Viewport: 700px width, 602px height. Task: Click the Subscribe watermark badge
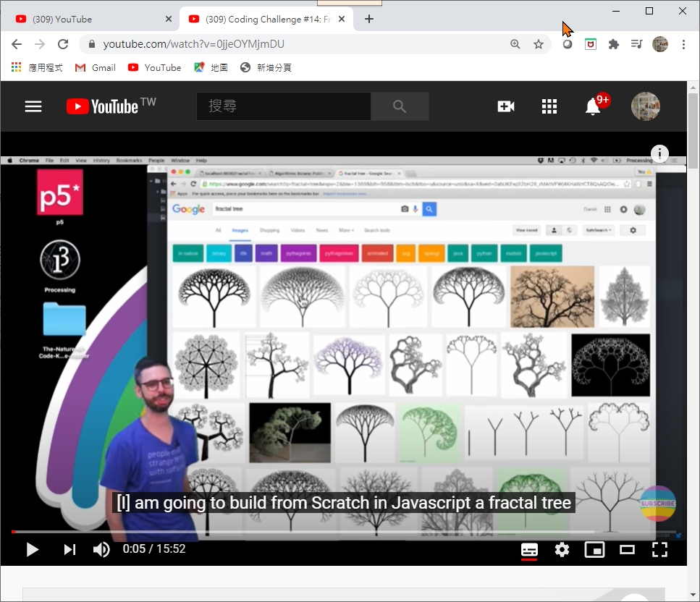point(657,504)
